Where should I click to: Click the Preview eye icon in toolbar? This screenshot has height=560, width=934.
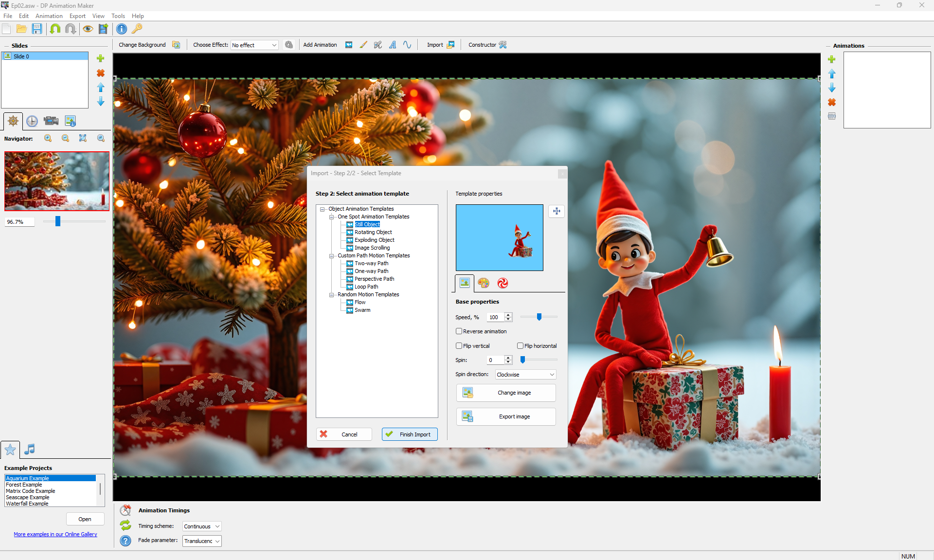88,29
